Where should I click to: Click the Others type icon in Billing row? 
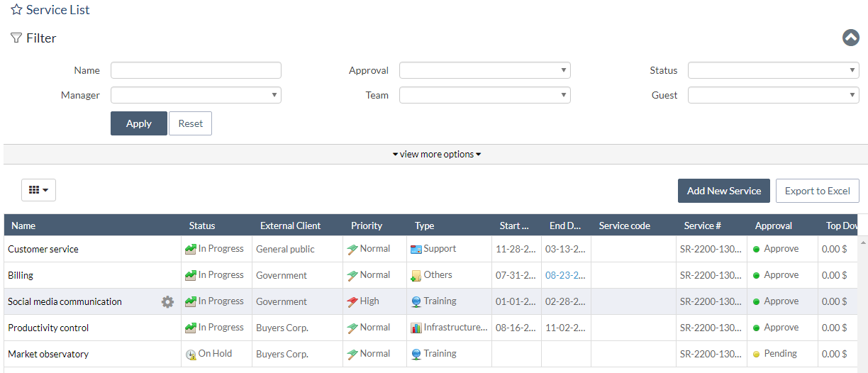click(x=416, y=276)
